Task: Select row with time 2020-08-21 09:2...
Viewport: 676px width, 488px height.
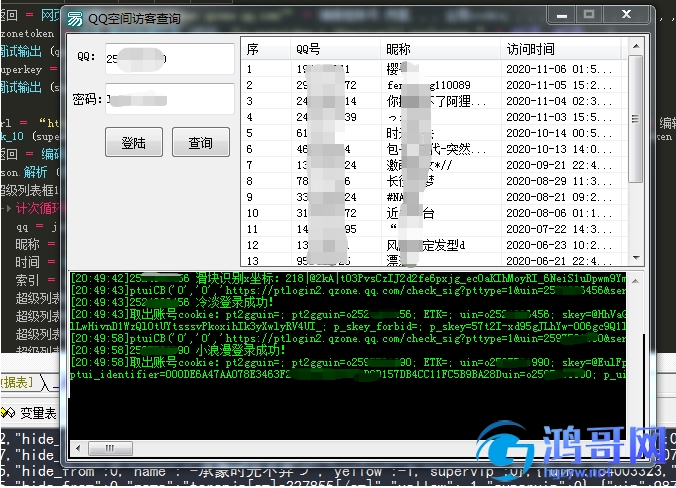Action: coord(433,197)
